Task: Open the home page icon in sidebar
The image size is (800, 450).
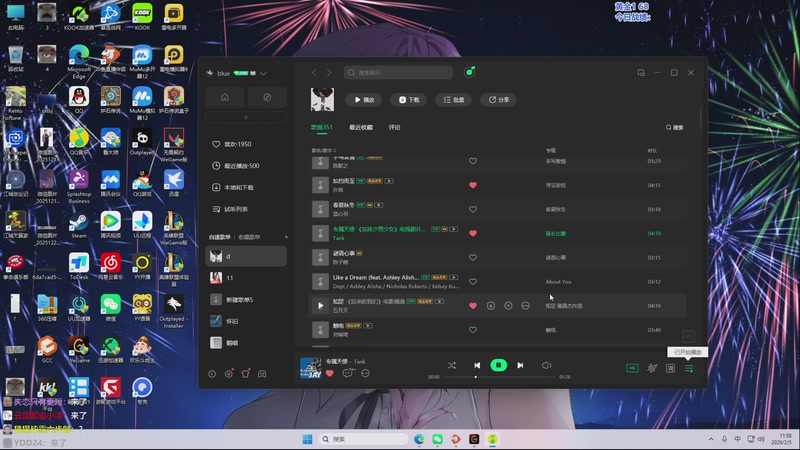Action: click(x=225, y=97)
